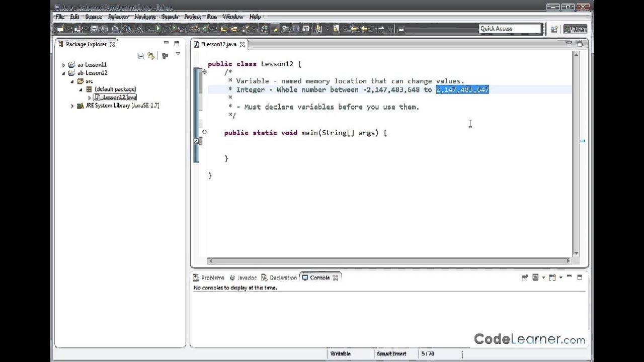Screen dimensions: 644x362
Task: Close the Lesson12.java editor tab
Action: 242,44
